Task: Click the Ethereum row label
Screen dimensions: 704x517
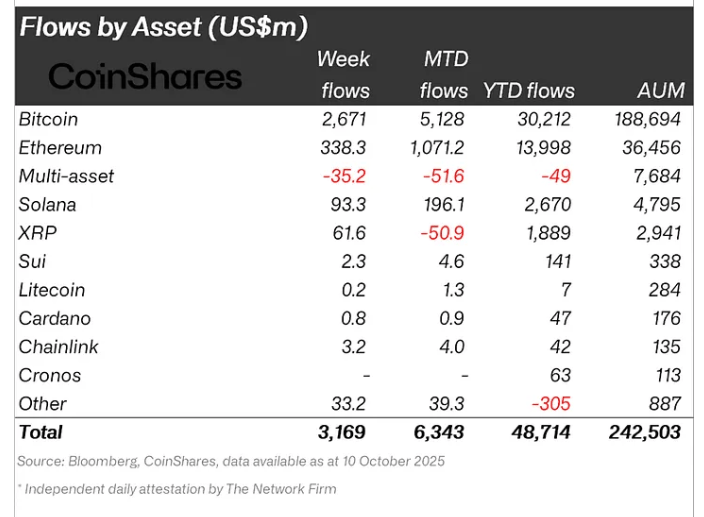Action: click(x=60, y=147)
